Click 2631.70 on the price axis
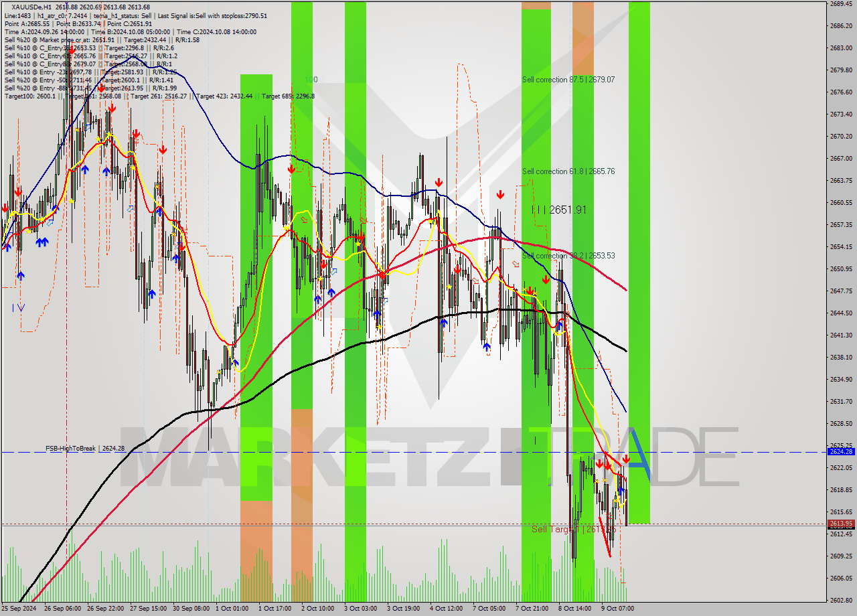The height and width of the screenshot is (616, 857). pos(840,401)
